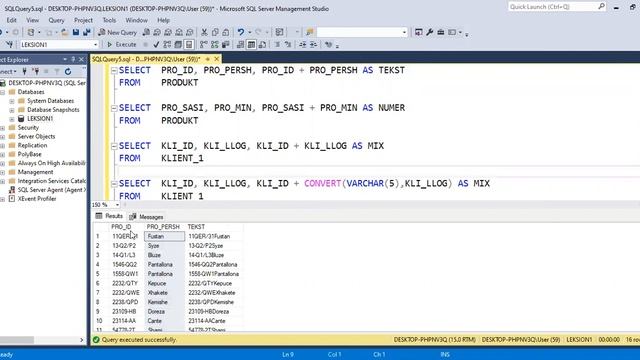Viewport: 640px width, 360px height.
Task: Click the Find in Files icon
Action: (x=309, y=32)
